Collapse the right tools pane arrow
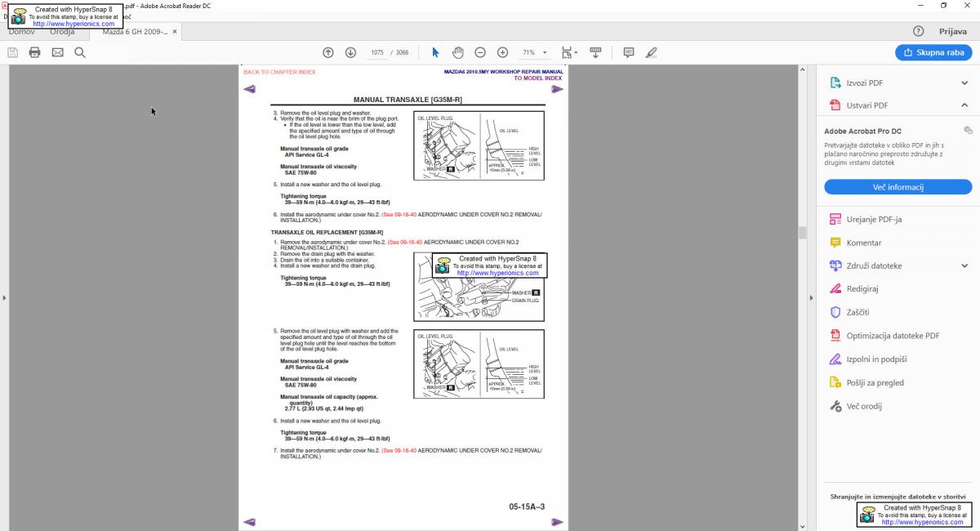This screenshot has height=531, width=980. point(809,297)
